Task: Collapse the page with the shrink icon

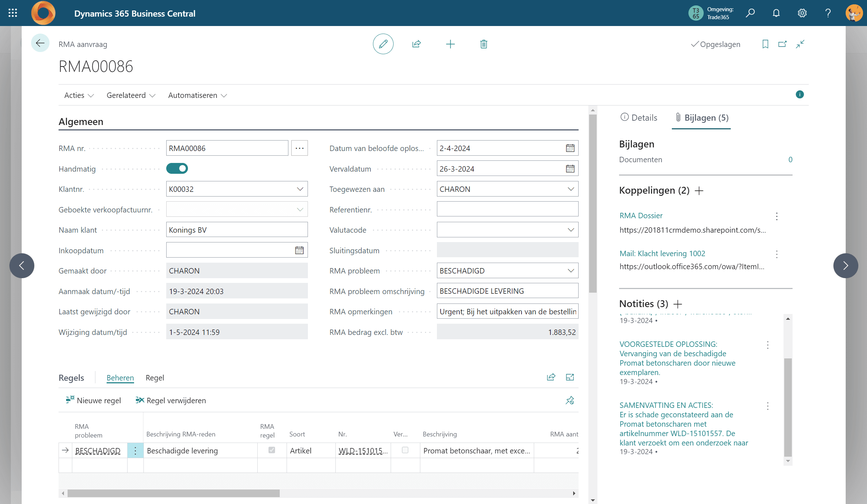Action: coord(800,44)
